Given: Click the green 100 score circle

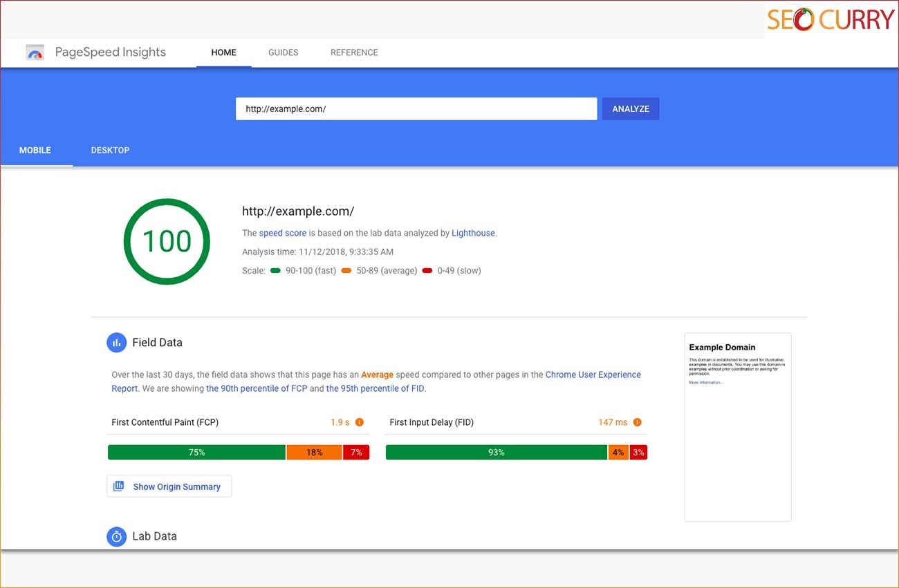Looking at the screenshot, I should coord(167,241).
